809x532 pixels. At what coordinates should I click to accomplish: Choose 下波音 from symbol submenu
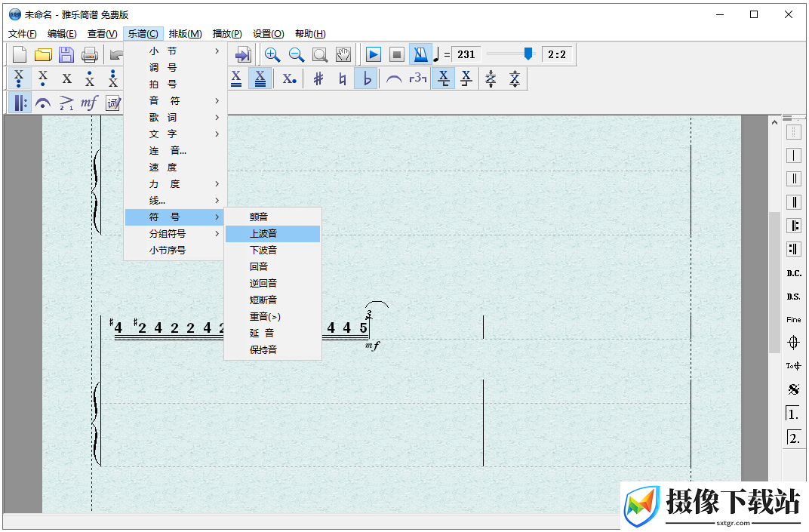tap(273, 250)
